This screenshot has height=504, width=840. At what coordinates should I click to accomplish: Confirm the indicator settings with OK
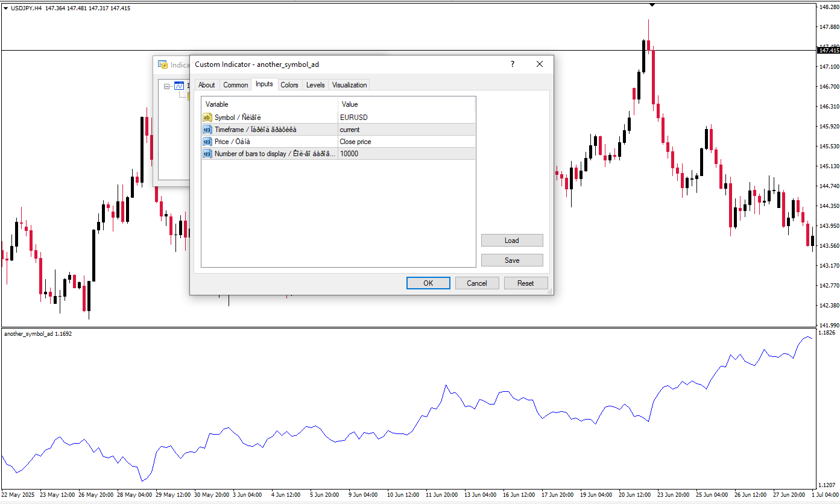click(428, 283)
